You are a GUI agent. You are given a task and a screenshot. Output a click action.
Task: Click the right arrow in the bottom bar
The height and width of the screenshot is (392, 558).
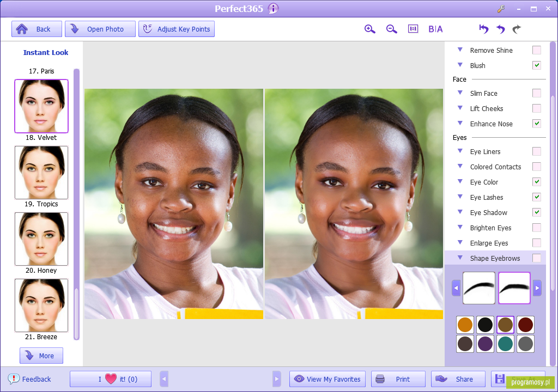pos(277,379)
